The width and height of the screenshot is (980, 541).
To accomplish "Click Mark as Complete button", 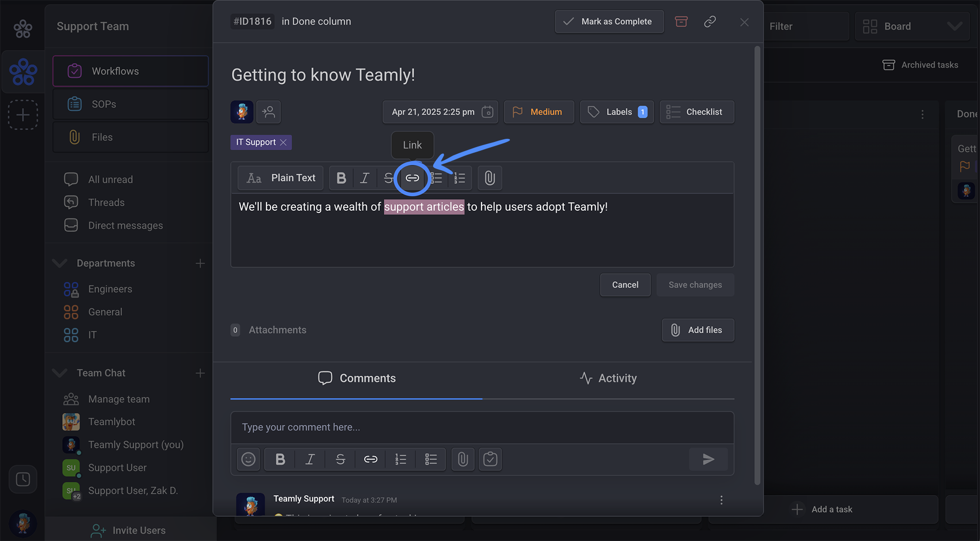I will (x=609, y=22).
